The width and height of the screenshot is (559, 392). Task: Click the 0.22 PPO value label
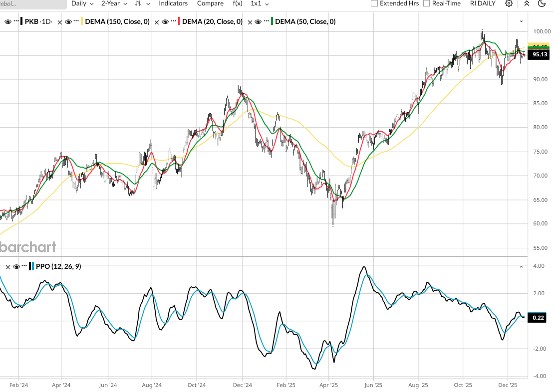538,318
